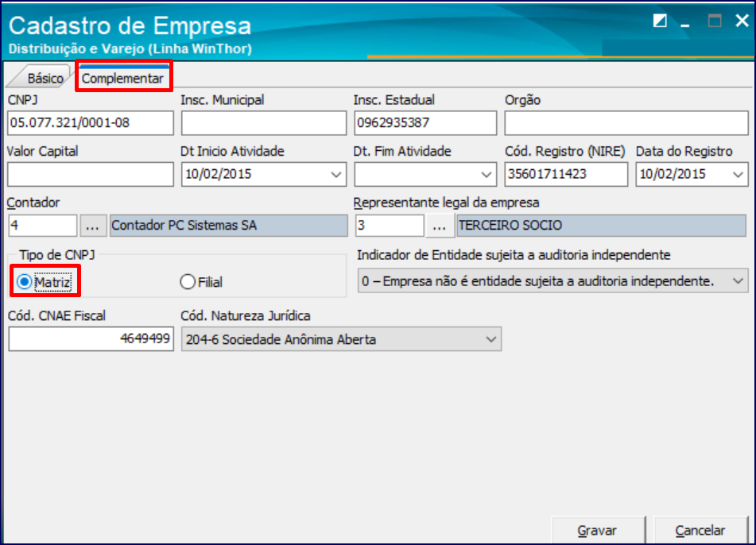This screenshot has height=545, width=756.
Task: Open Dt Inicio Atividade date dropdown
Action: [336, 175]
